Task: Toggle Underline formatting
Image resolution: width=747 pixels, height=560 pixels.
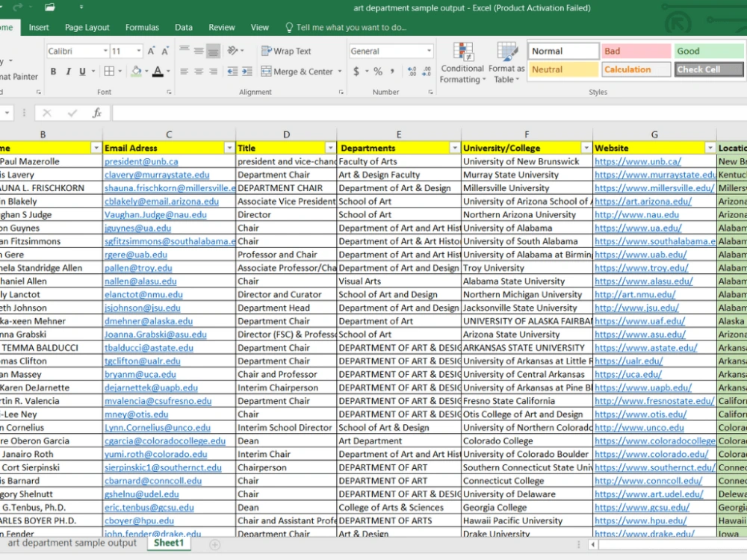Action: tap(82, 72)
